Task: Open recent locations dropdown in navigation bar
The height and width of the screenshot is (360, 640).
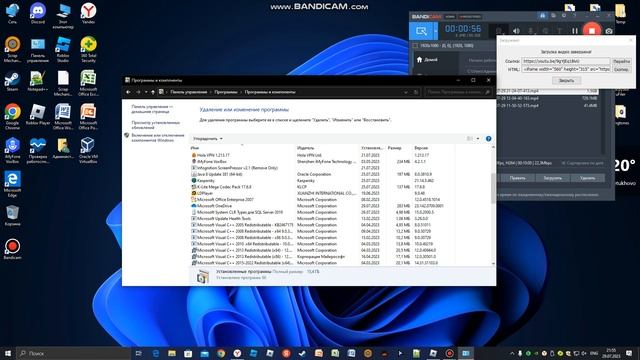Action: click(x=146, y=92)
